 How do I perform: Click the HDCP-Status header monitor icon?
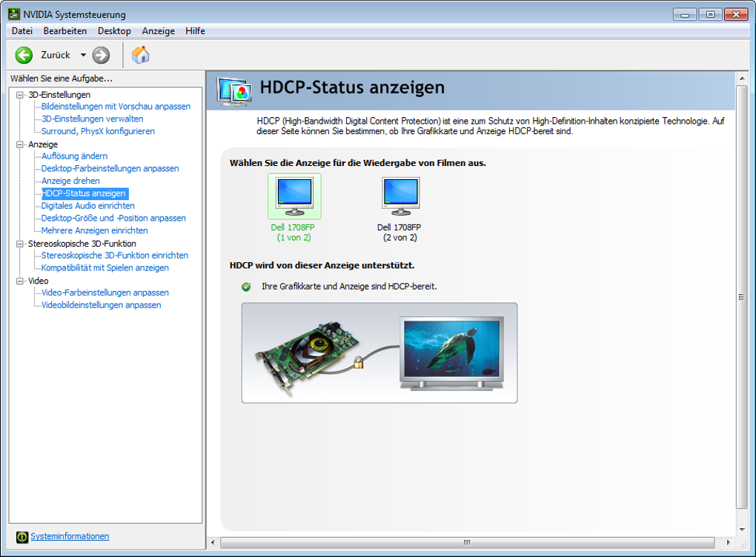234,90
